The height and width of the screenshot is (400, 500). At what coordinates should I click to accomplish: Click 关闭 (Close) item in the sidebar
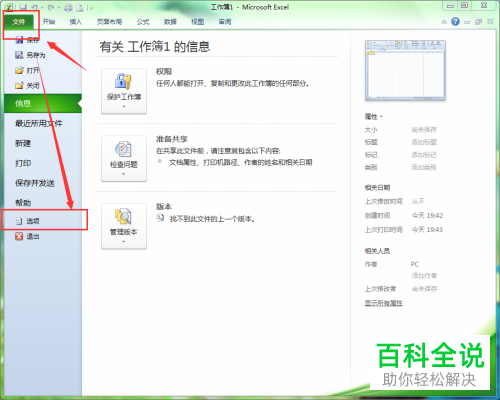pyautogui.click(x=27, y=86)
